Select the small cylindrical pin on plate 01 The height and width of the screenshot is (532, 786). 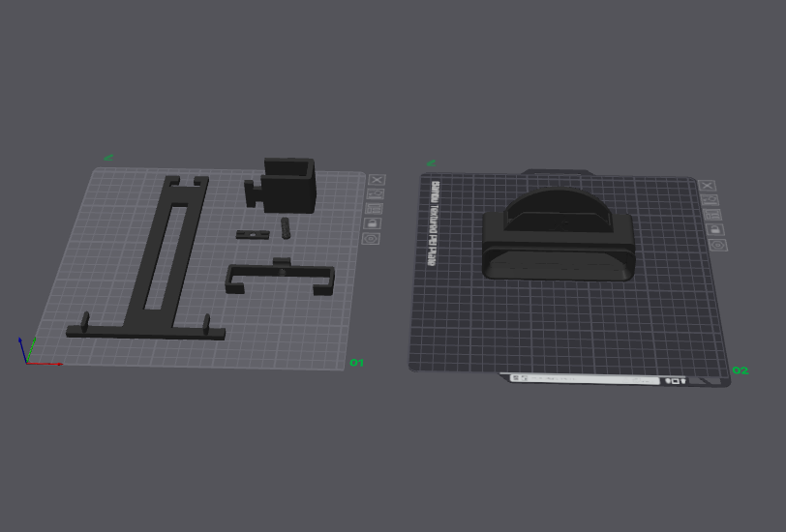point(286,228)
